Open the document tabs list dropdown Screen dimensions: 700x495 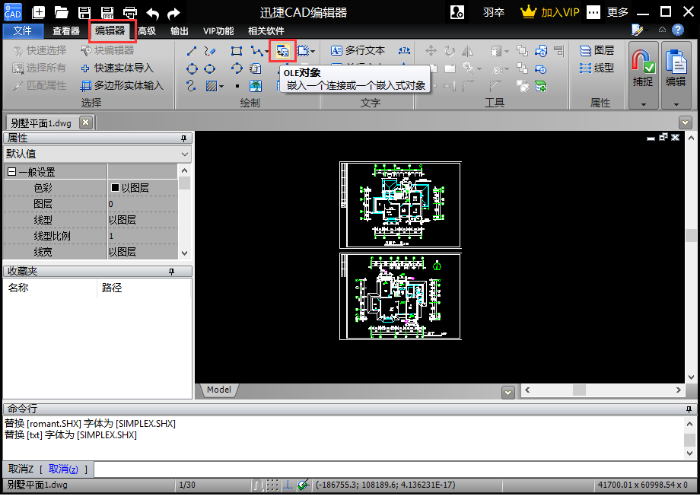pyautogui.click(x=685, y=122)
